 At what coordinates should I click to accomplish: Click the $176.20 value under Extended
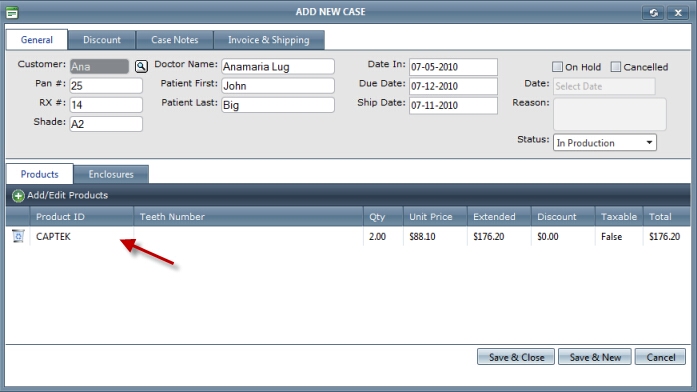pos(499,236)
